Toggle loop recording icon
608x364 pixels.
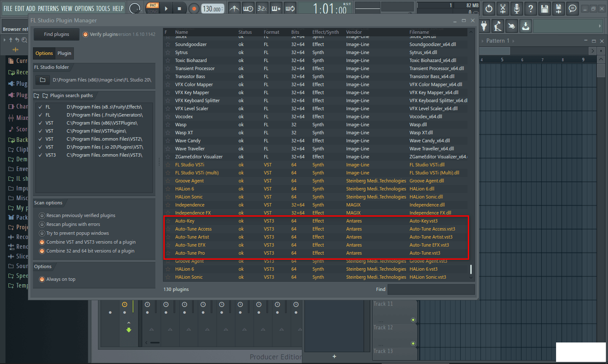(290, 8)
